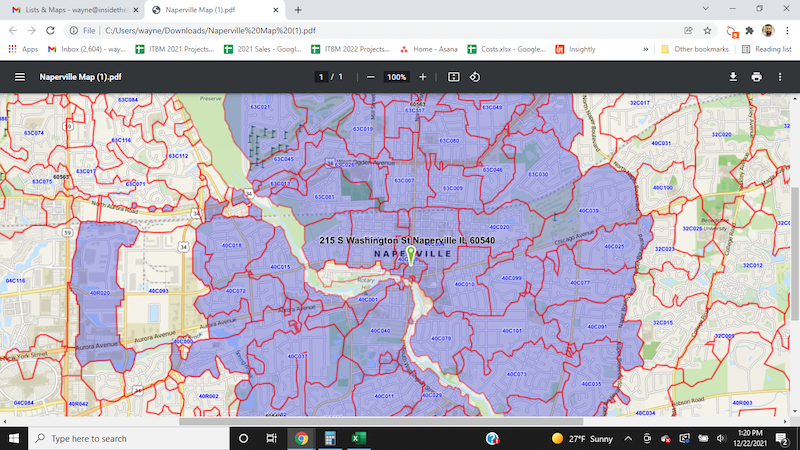Click the green map pin marker

click(411, 255)
